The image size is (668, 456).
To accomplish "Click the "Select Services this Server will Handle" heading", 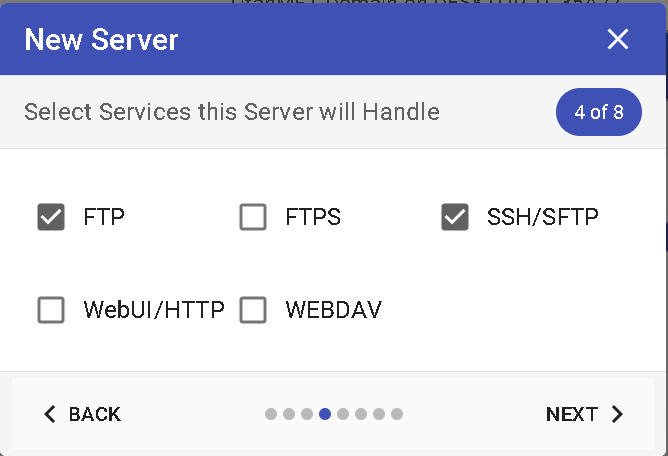I will (232, 111).
